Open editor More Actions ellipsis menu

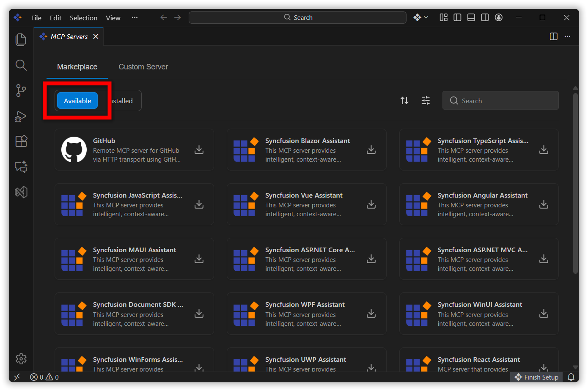(x=567, y=36)
